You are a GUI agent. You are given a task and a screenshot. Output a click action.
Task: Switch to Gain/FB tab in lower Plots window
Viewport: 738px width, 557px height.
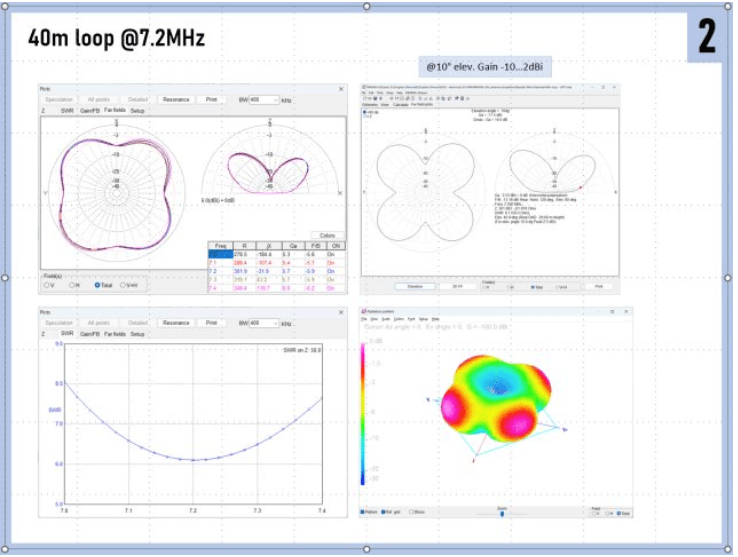coord(91,334)
